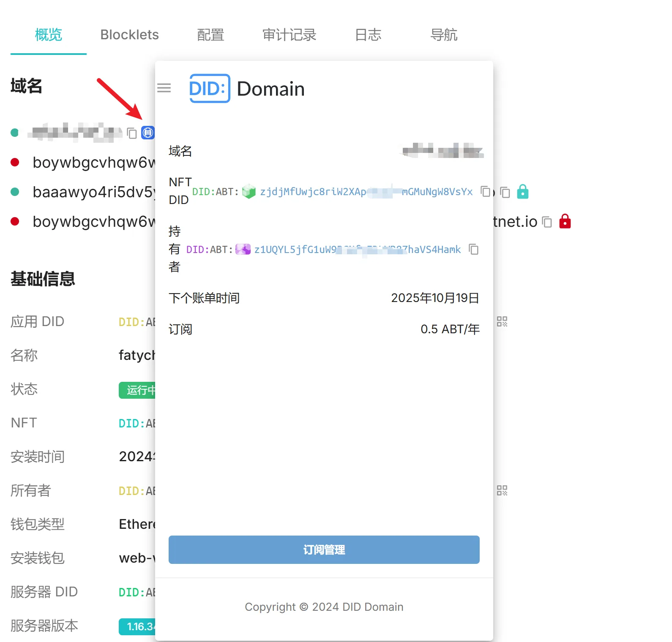The image size is (672, 642).
Task: Copy the blurred domain name under 域名
Action: 132,133
